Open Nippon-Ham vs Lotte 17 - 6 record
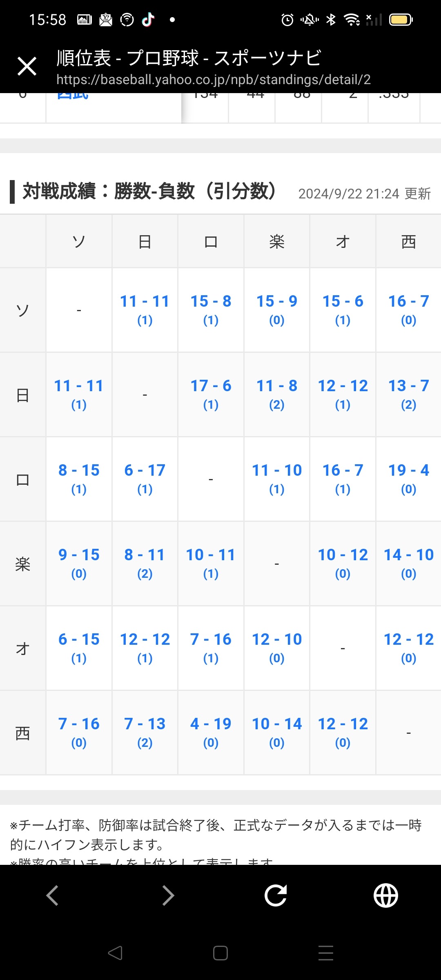441x980 pixels. (x=211, y=394)
